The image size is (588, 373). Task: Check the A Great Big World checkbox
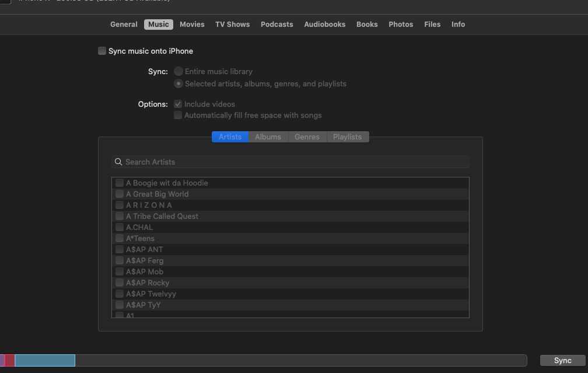(119, 194)
